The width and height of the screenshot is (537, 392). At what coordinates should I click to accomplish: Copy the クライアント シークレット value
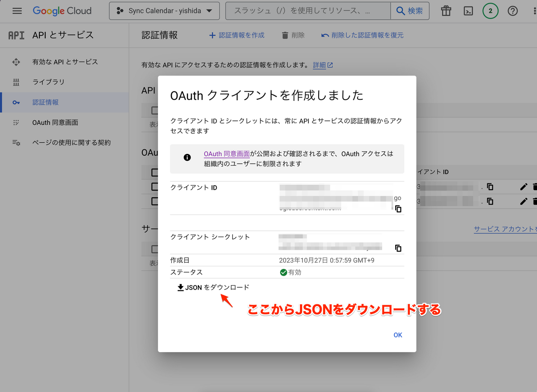pyautogui.click(x=398, y=248)
